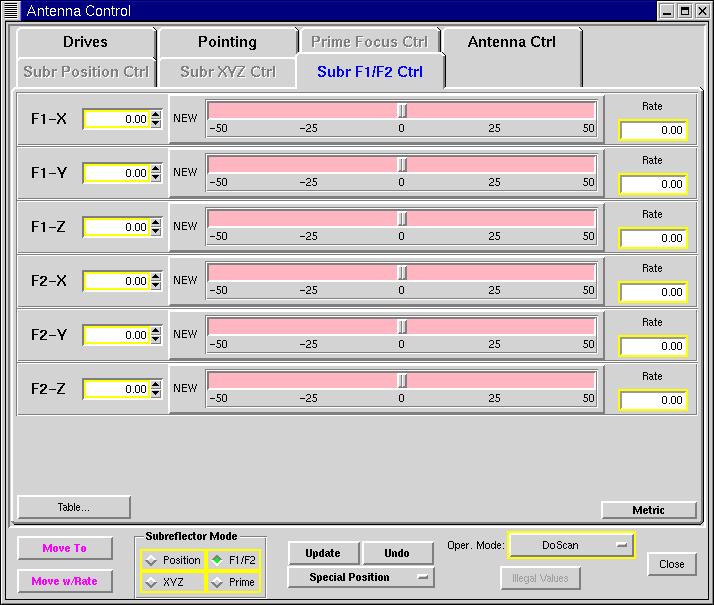Focus the F2-Z value input field

(117, 389)
